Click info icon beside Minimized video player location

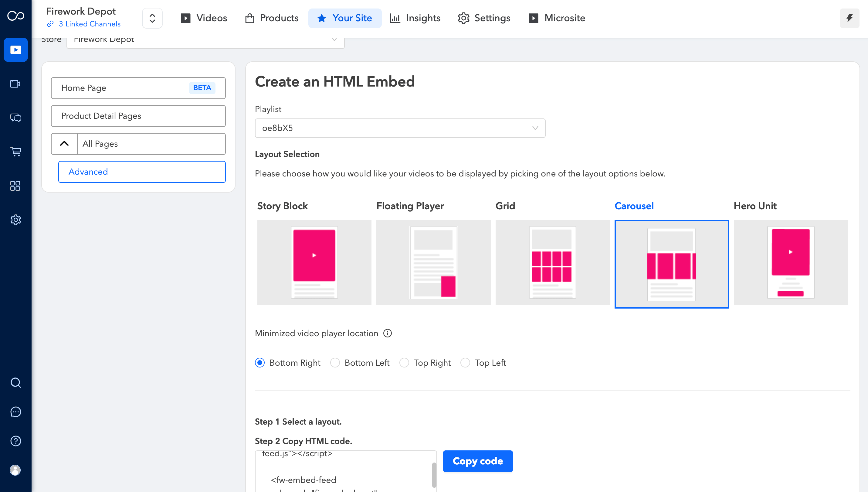pyautogui.click(x=387, y=333)
